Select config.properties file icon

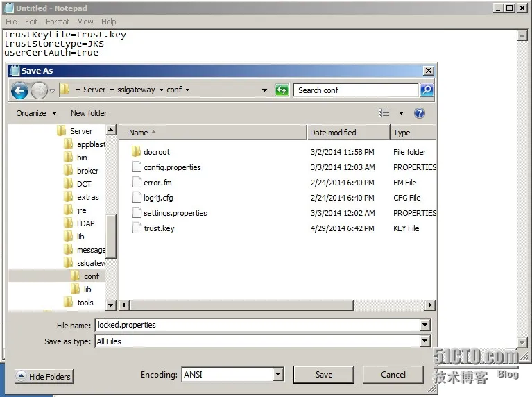tap(137, 167)
